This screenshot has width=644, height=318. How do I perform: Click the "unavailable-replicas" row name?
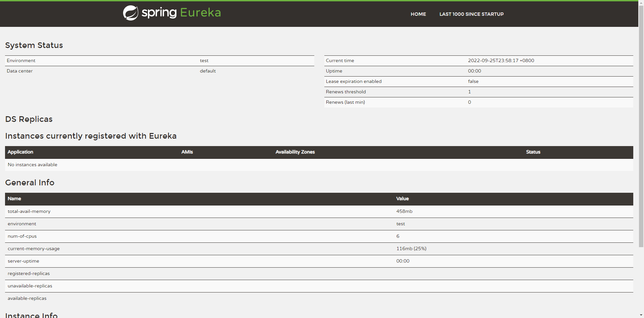30,286
